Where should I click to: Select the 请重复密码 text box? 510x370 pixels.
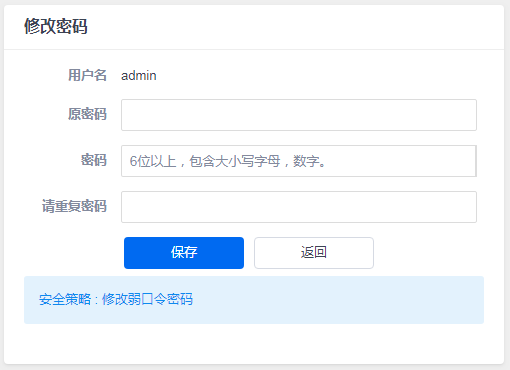point(299,207)
